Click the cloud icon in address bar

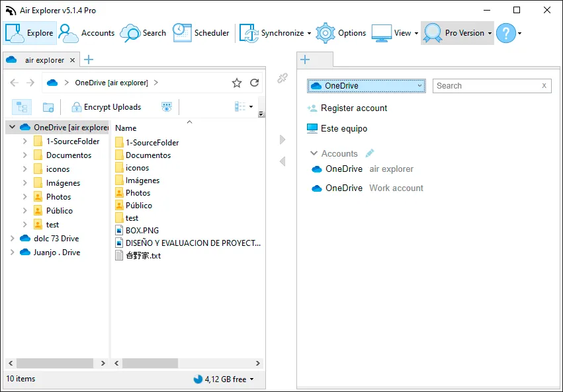[52, 83]
